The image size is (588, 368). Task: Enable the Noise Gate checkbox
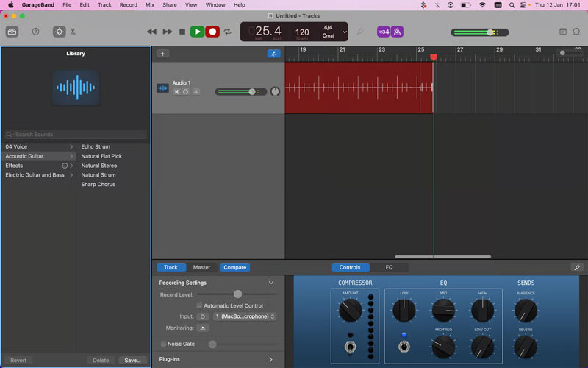point(163,344)
